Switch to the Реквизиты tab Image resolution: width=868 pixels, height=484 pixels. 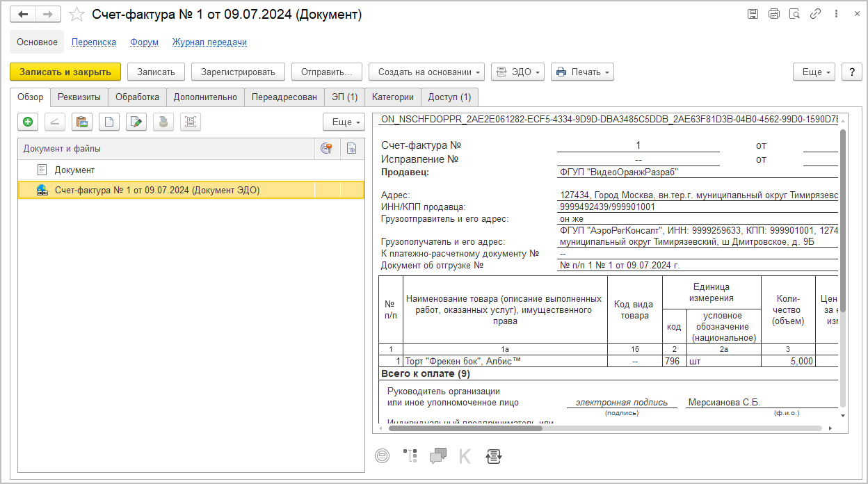pyautogui.click(x=79, y=97)
